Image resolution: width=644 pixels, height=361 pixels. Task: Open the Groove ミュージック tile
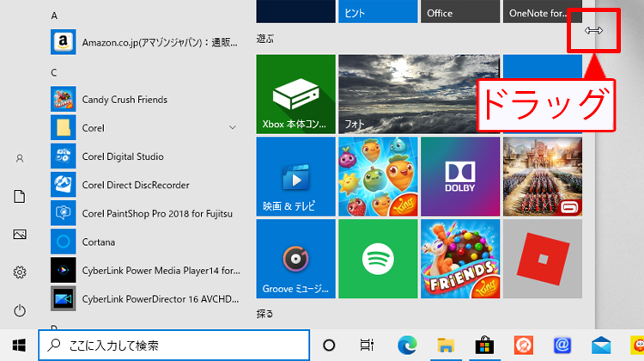click(295, 259)
